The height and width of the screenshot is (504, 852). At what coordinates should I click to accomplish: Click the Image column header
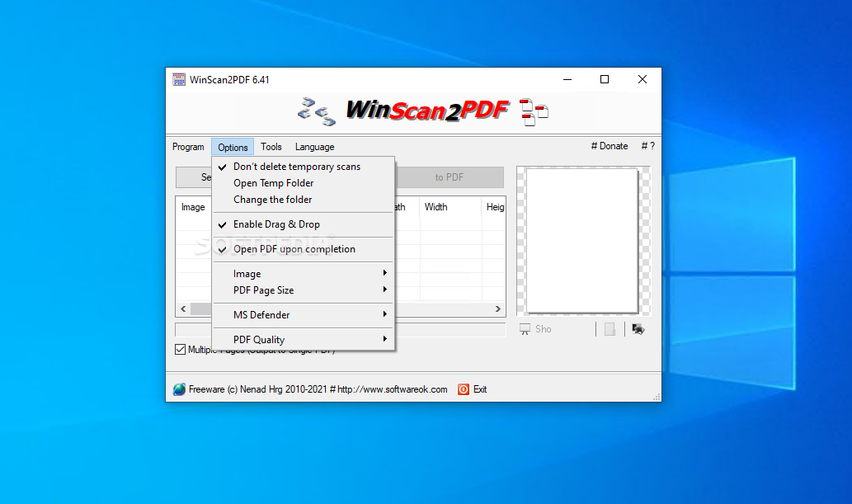[193, 207]
